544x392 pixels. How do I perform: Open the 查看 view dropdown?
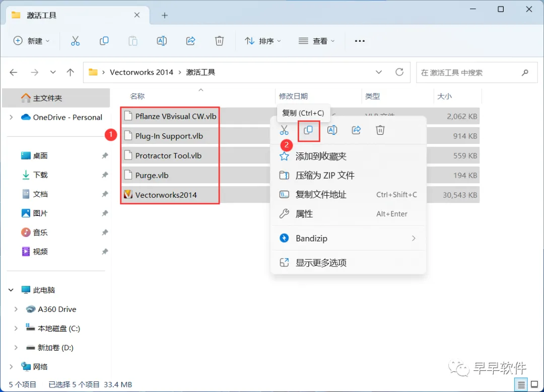(316, 41)
